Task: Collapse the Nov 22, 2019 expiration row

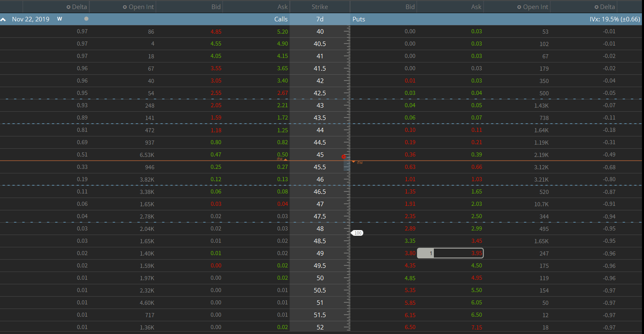Action: (x=3, y=19)
